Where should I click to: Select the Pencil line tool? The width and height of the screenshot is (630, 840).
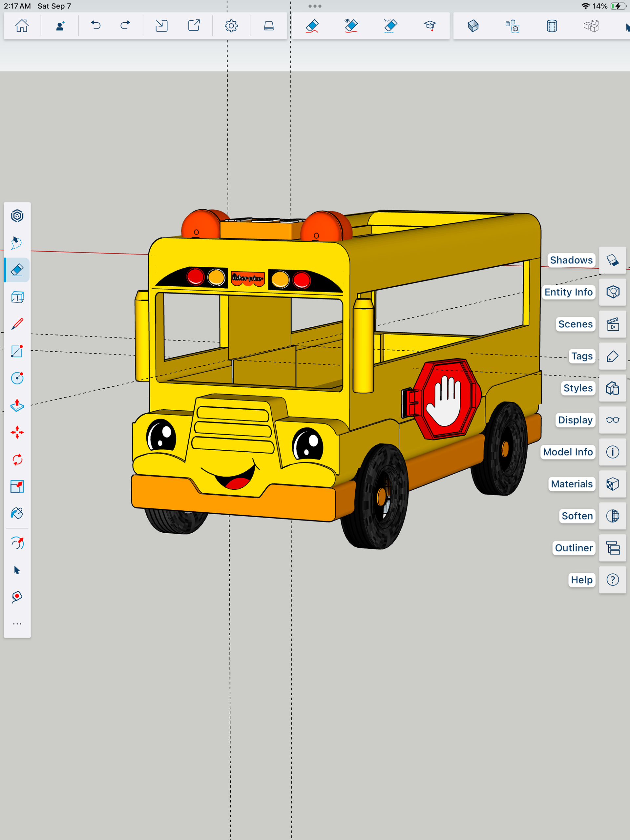coord(17,324)
